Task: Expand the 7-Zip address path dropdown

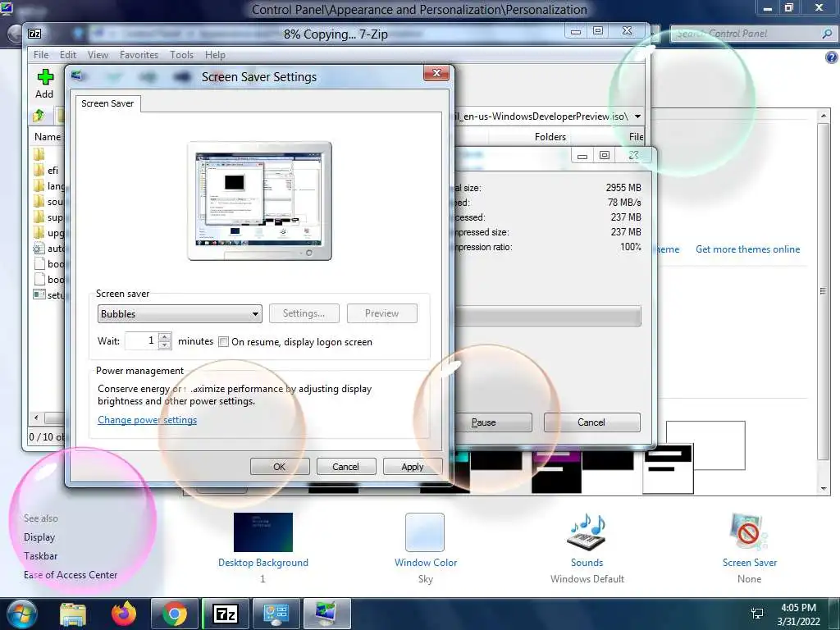Action: pyautogui.click(x=637, y=116)
